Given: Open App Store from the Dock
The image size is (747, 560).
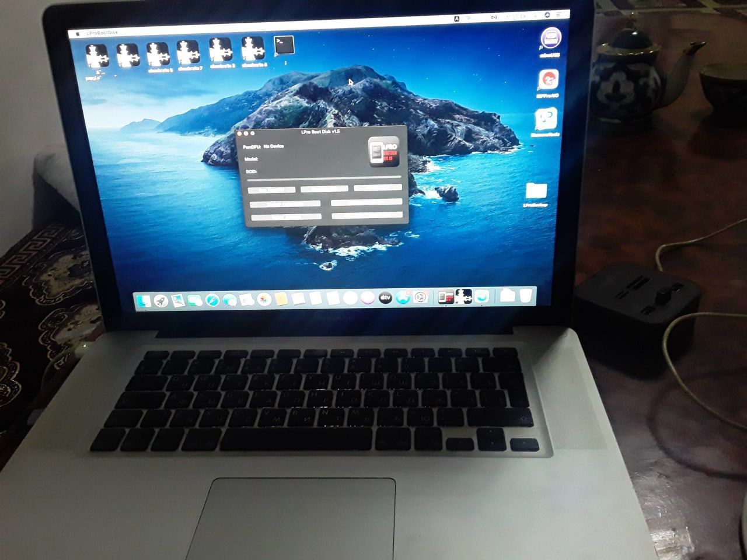Looking at the screenshot, I should [x=403, y=297].
